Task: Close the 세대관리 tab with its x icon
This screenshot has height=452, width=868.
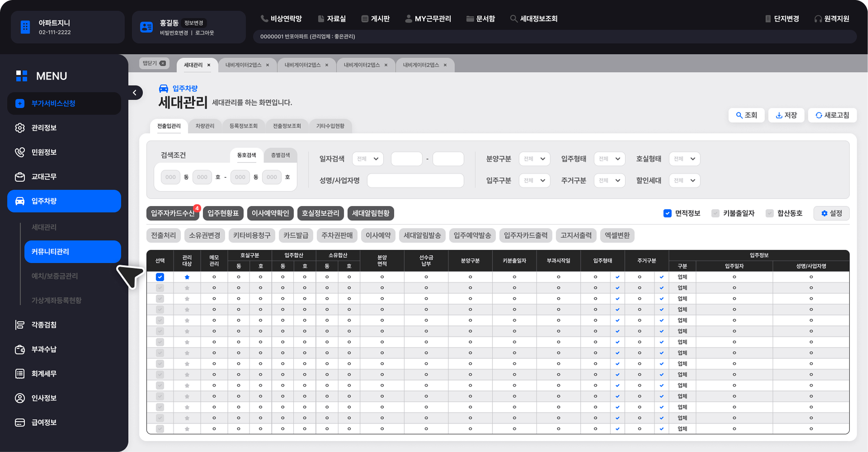Action: pyautogui.click(x=209, y=65)
